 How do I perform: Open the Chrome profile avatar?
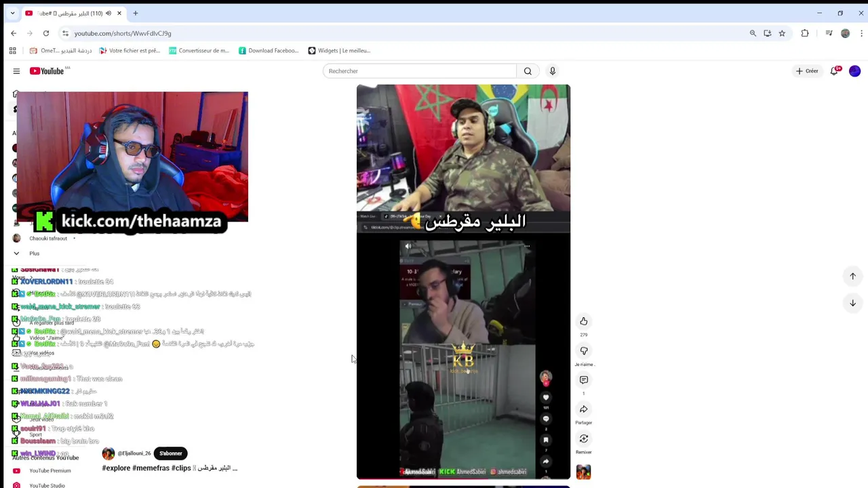tap(845, 33)
